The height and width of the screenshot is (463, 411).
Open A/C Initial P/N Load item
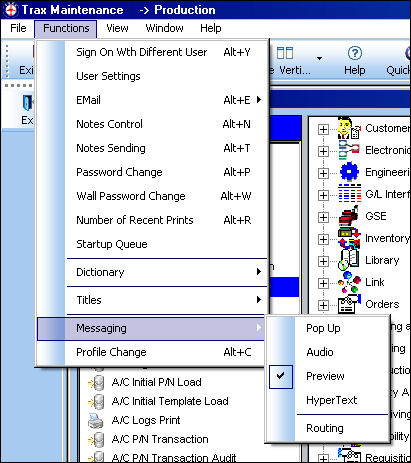[x=157, y=382]
